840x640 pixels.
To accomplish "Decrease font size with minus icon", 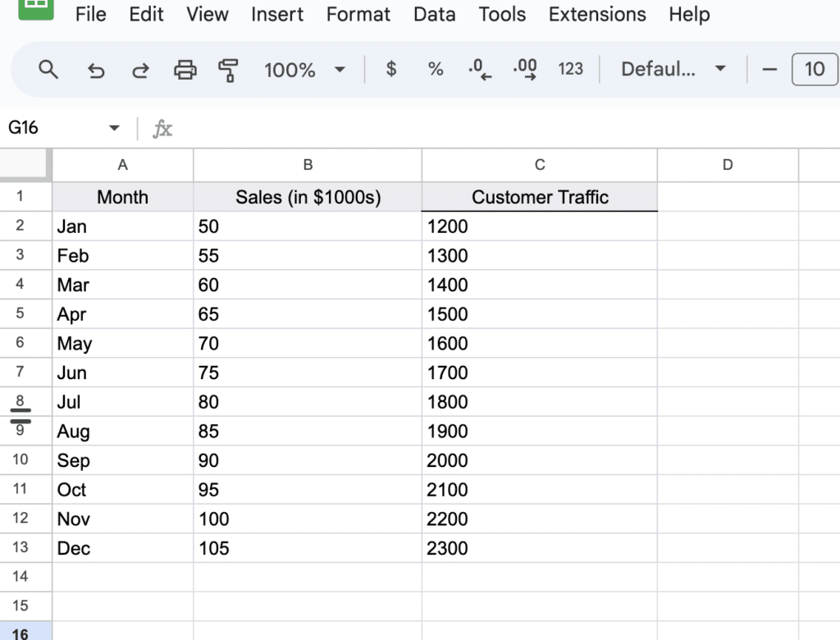I will [x=769, y=70].
